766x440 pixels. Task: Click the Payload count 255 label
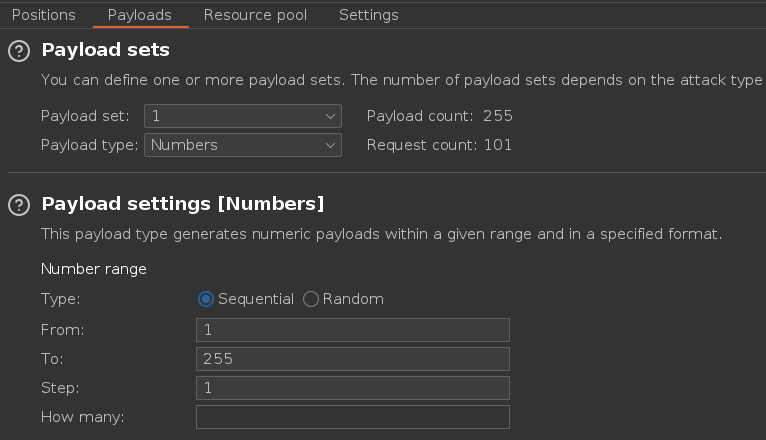(x=439, y=116)
